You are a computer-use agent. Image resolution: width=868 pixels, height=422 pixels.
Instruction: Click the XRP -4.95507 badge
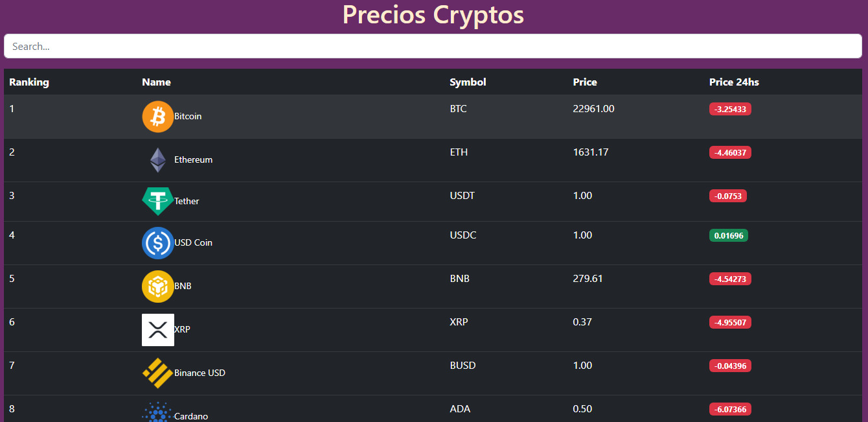coord(730,322)
